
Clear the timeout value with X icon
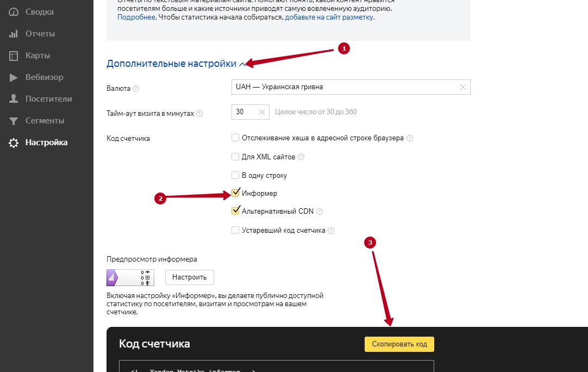pyautogui.click(x=261, y=112)
